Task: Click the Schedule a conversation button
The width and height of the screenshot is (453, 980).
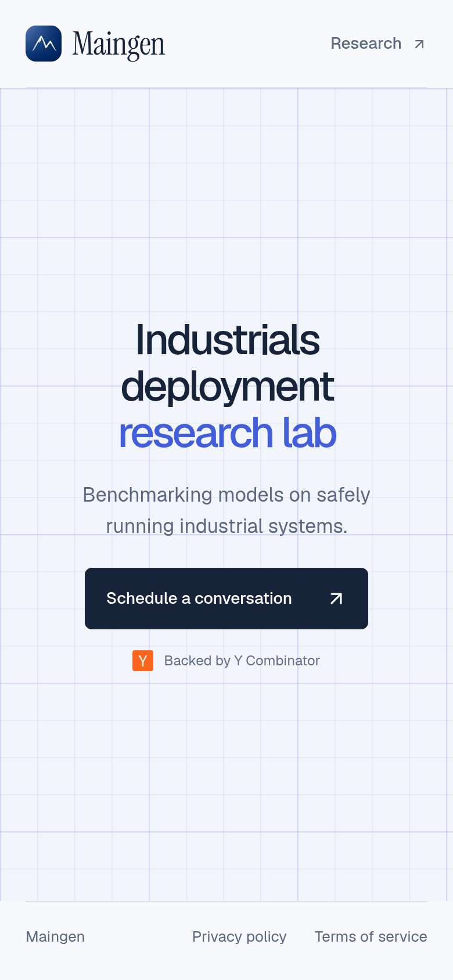Action: [x=227, y=599]
